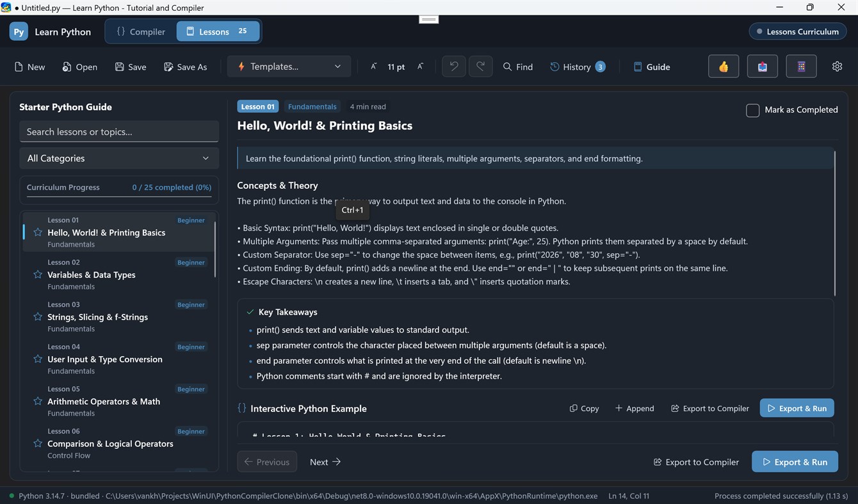Viewport: 858px width, 504px height.
Task: Copy the interactive example code
Action: click(585, 409)
